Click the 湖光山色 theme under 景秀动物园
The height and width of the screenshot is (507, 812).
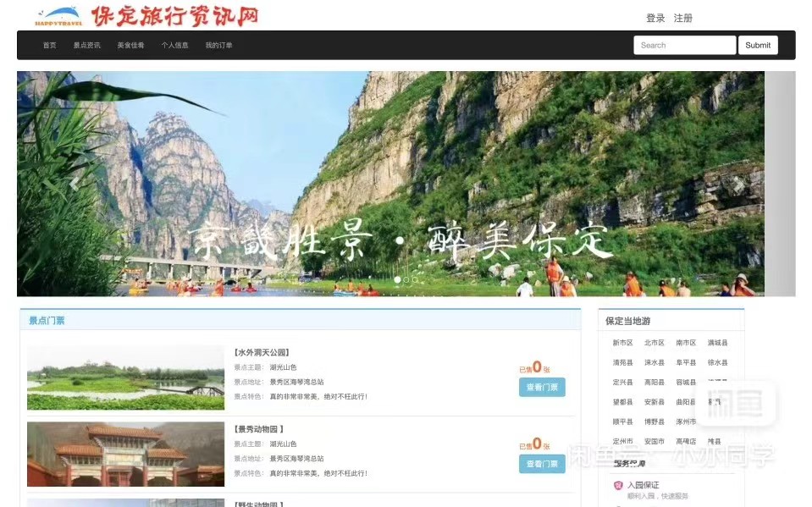[283, 444]
